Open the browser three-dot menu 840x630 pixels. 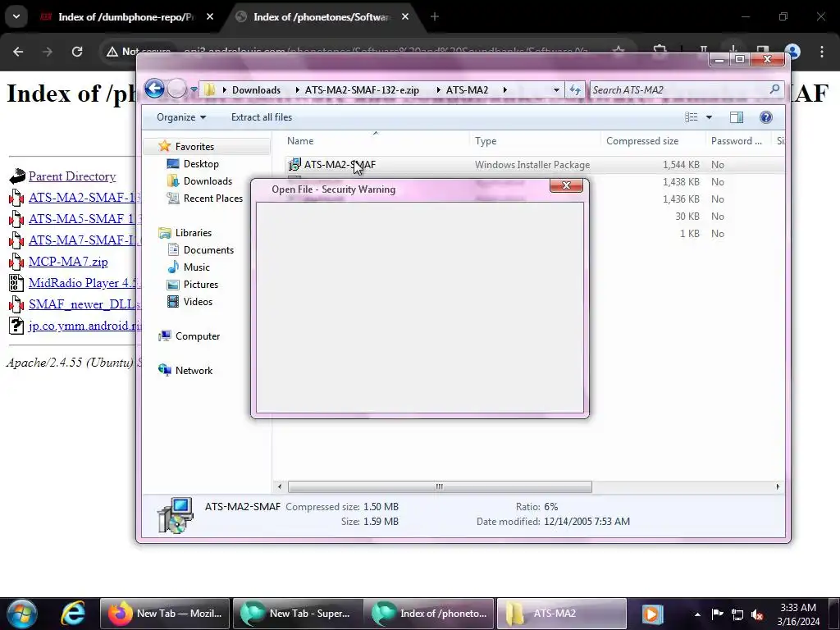pyautogui.click(x=822, y=52)
